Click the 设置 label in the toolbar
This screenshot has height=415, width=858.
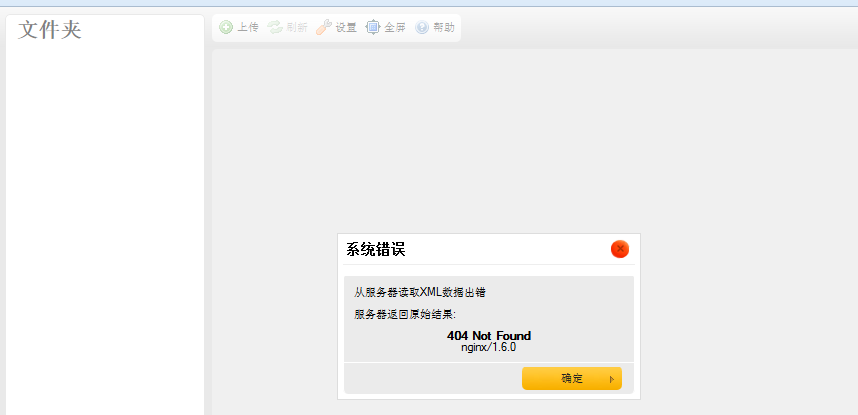[346, 27]
